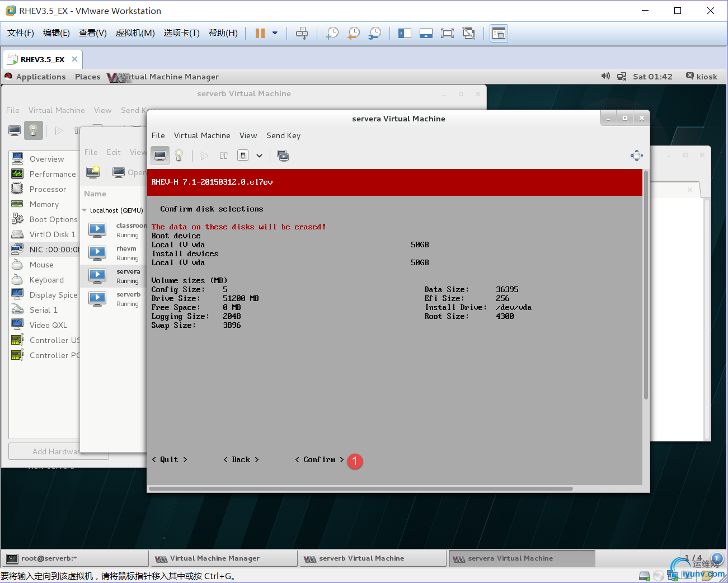Take a snapshot using VMware snapshot icon
Viewport: 728px width, 583px height.
[332, 33]
